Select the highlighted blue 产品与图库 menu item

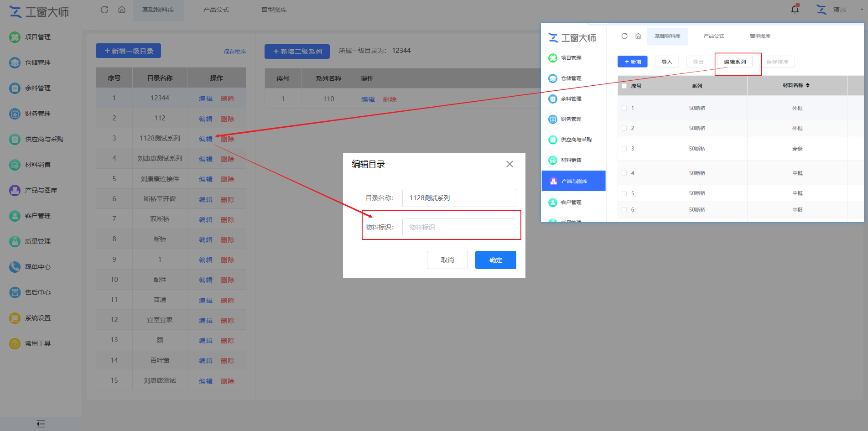tap(573, 181)
